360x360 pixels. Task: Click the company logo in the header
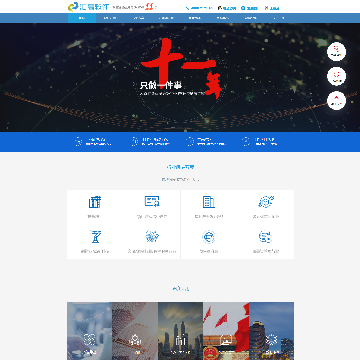coord(88,7)
